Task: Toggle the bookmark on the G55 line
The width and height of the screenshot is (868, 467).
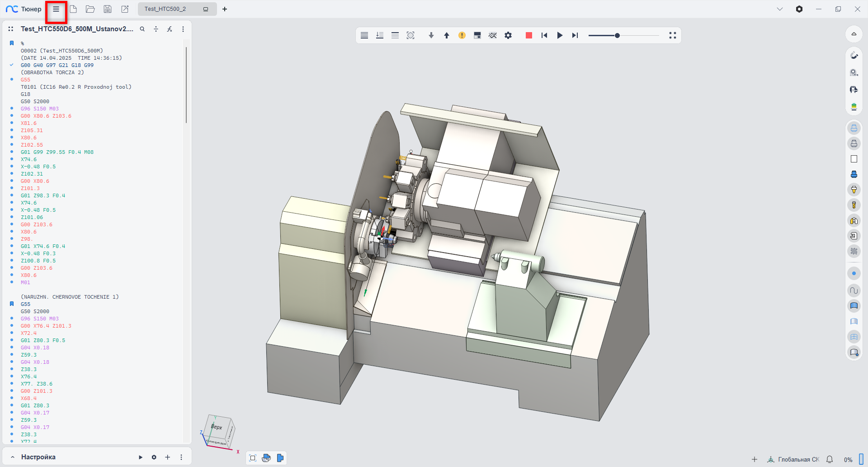Action: coord(12,304)
